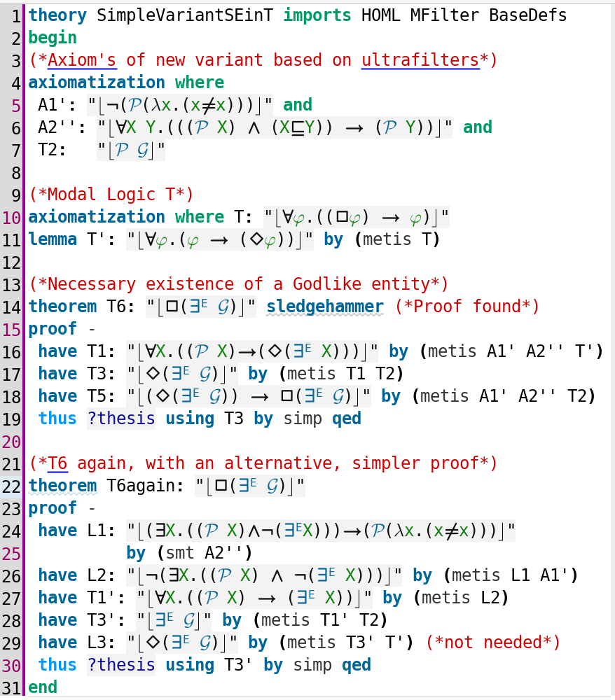Click the underlined word "Axiom's" in comment
The image size is (615, 700).
tap(82, 60)
